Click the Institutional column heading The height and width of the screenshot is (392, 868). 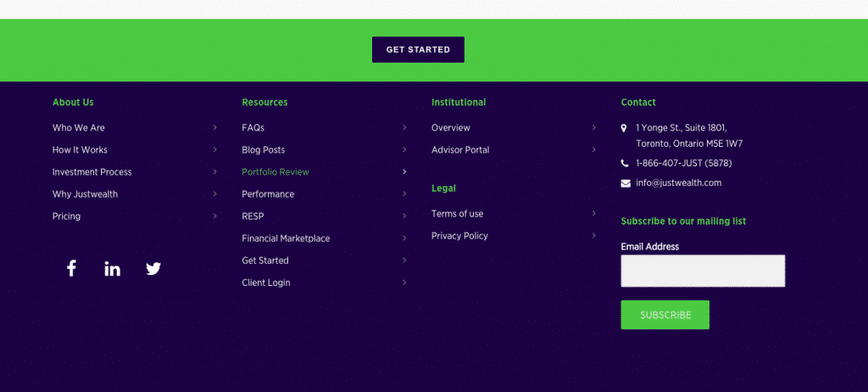(x=459, y=103)
